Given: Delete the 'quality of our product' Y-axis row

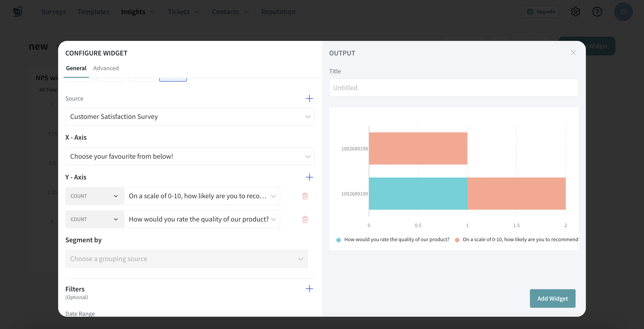Looking at the screenshot, I should pyautogui.click(x=305, y=219).
